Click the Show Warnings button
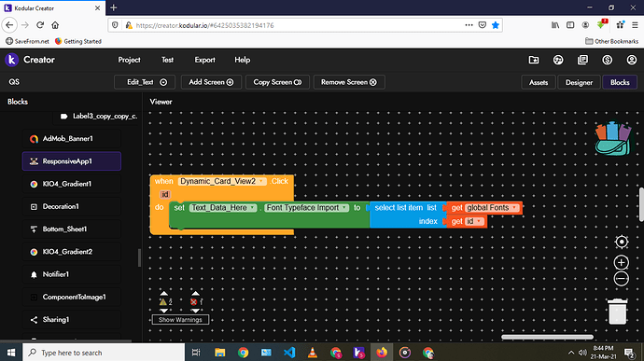Screen dimensions: 644x361 180,320
